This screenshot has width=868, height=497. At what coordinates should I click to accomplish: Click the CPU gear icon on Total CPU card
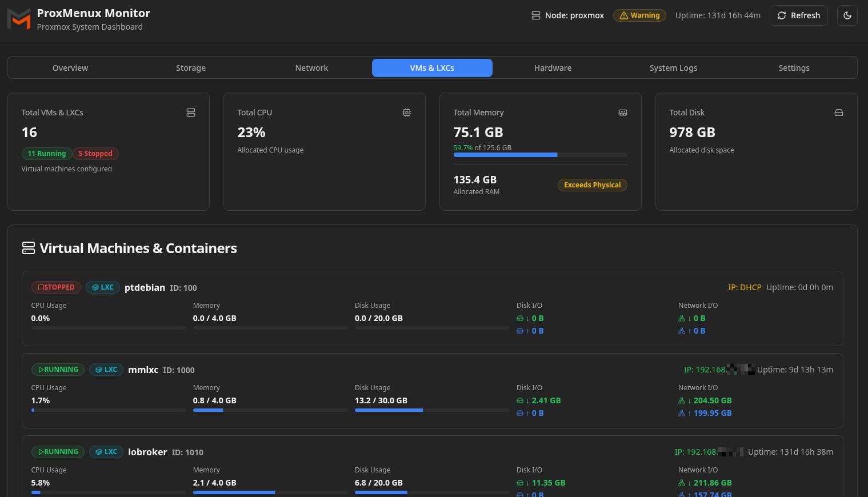(x=407, y=113)
